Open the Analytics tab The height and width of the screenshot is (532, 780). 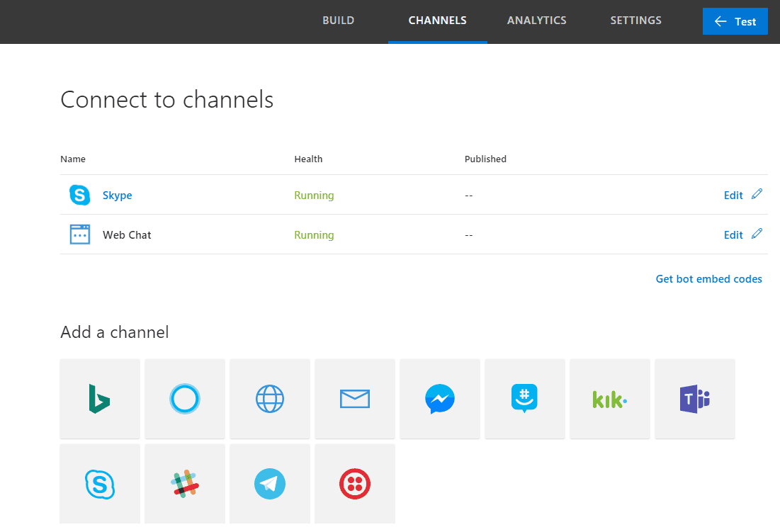tap(536, 21)
